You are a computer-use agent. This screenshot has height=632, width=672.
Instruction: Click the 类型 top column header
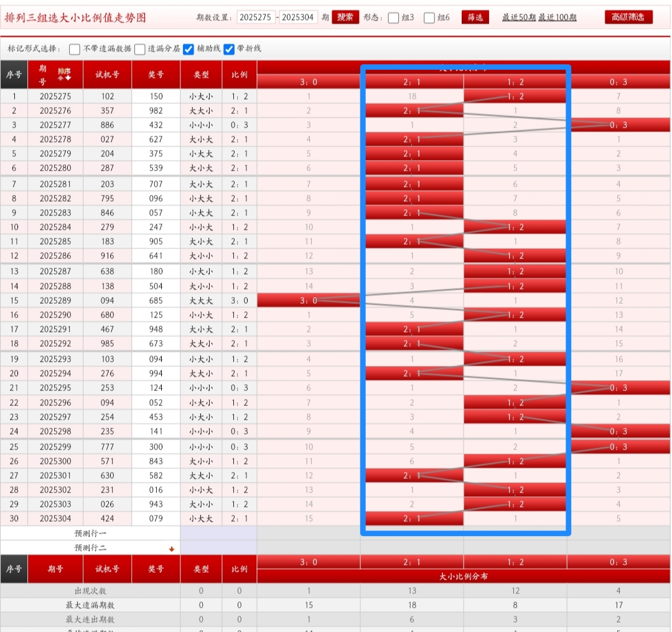pyautogui.click(x=201, y=75)
